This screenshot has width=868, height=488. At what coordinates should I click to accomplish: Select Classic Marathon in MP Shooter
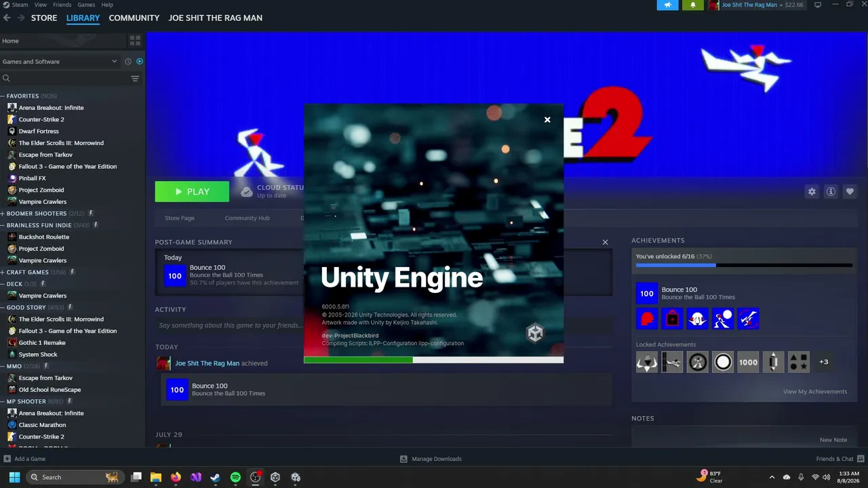42,425
